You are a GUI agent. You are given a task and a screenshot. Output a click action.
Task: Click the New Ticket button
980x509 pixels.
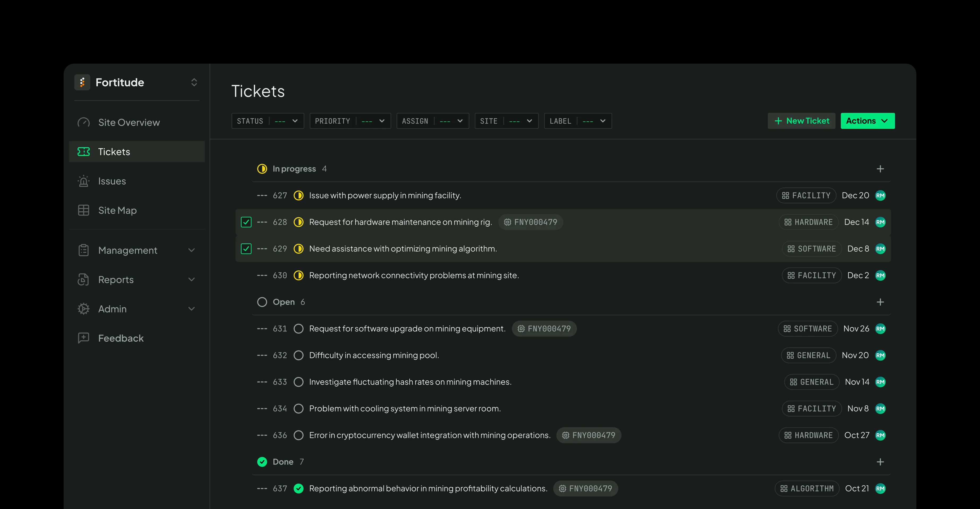pos(801,121)
